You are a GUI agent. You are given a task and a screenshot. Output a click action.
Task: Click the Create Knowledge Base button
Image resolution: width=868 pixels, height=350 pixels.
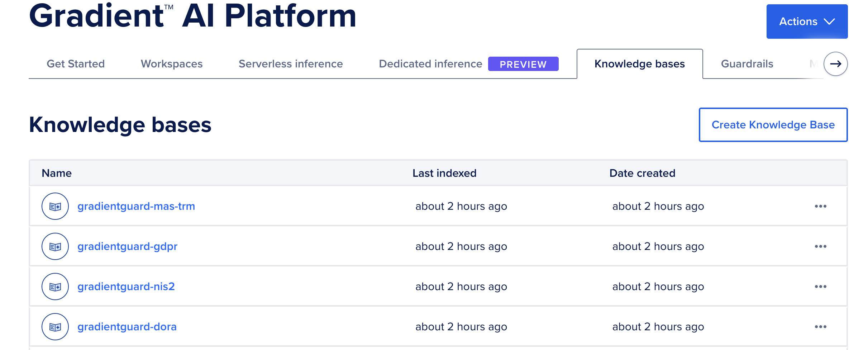coord(773,125)
